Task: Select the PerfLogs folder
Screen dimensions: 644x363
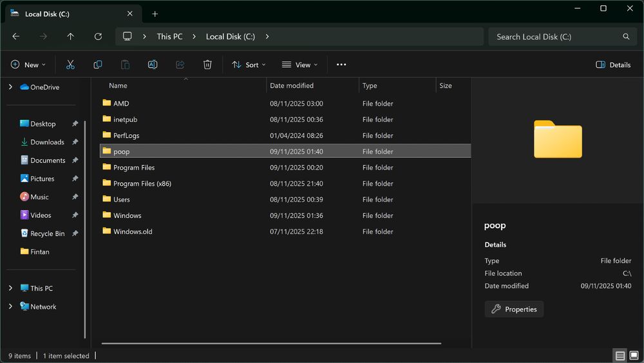Action: 285,135
